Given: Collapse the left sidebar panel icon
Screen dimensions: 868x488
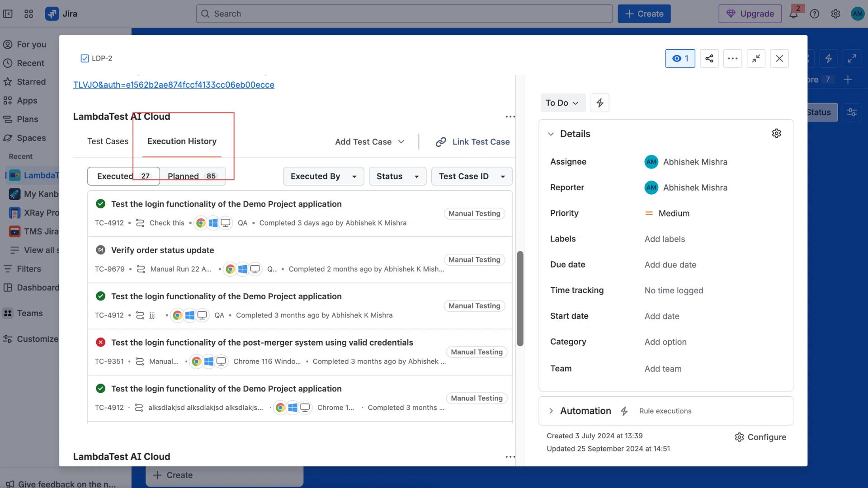Looking at the screenshot, I should [x=8, y=14].
